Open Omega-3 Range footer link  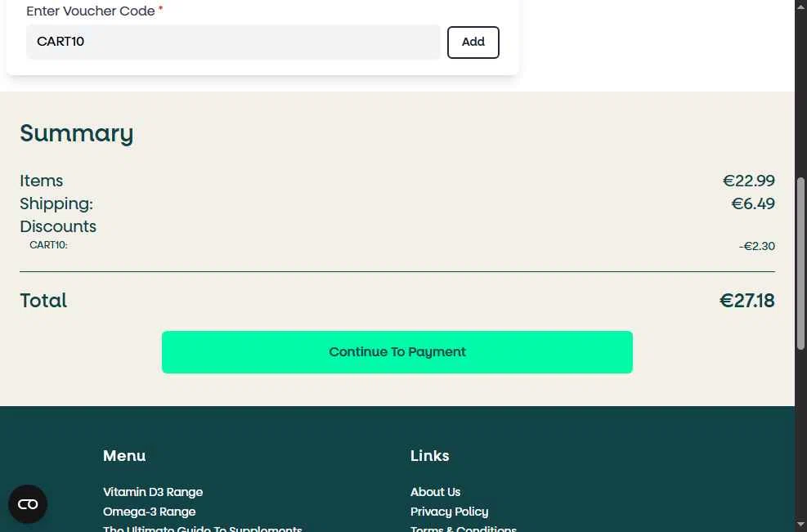(150, 512)
